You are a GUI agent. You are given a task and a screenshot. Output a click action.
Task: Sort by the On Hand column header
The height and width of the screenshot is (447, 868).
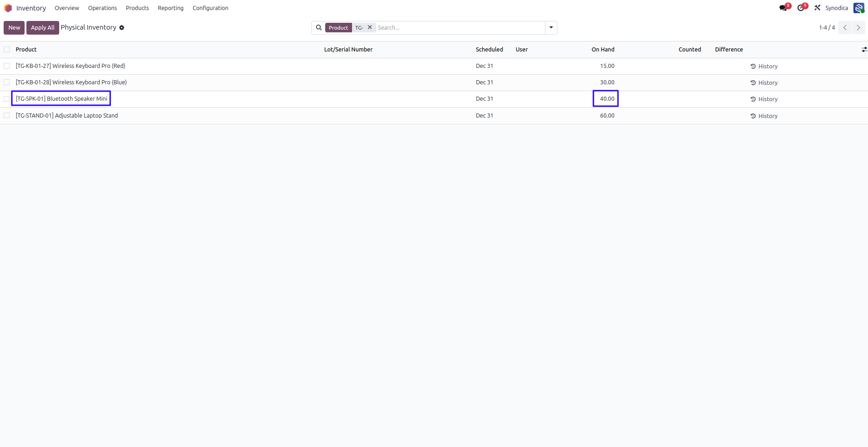pyautogui.click(x=603, y=50)
